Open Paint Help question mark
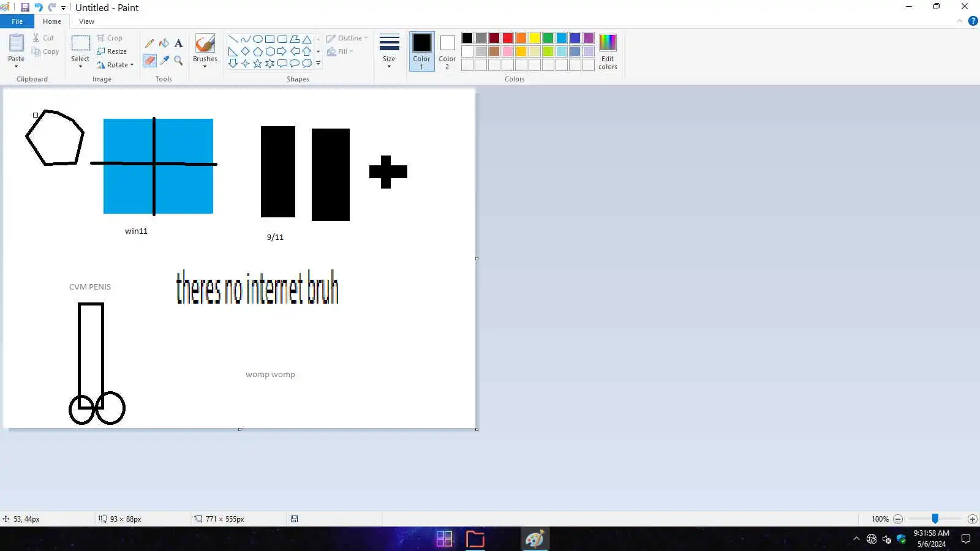 [x=973, y=21]
